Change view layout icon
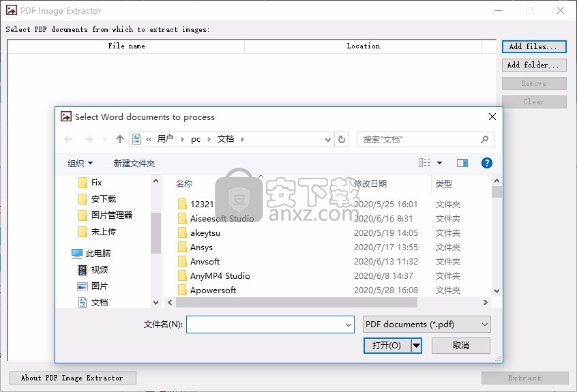The image size is (577, 392). [x=425, y=162]
